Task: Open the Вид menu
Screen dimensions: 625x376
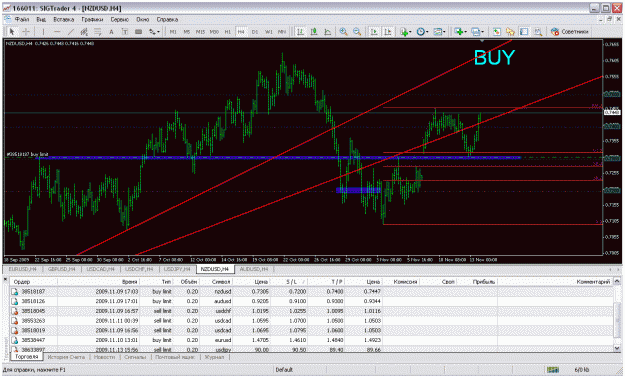Action: [41, 19]
